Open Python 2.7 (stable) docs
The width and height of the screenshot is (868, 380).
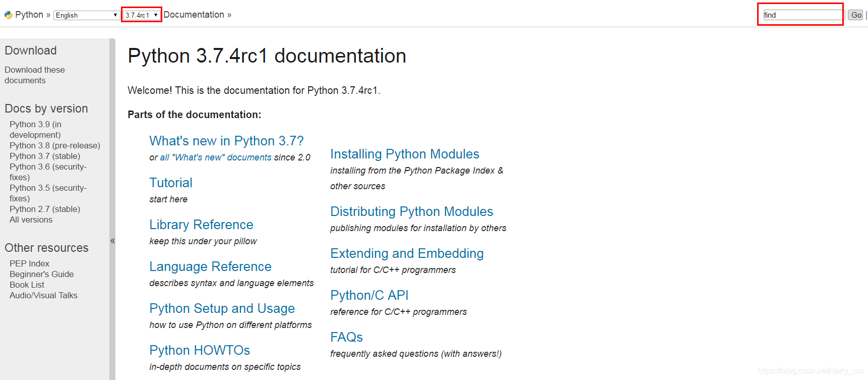[45, 209]
